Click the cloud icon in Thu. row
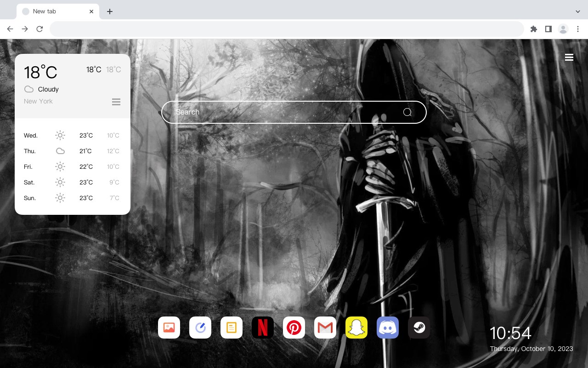 click(60, 151)
